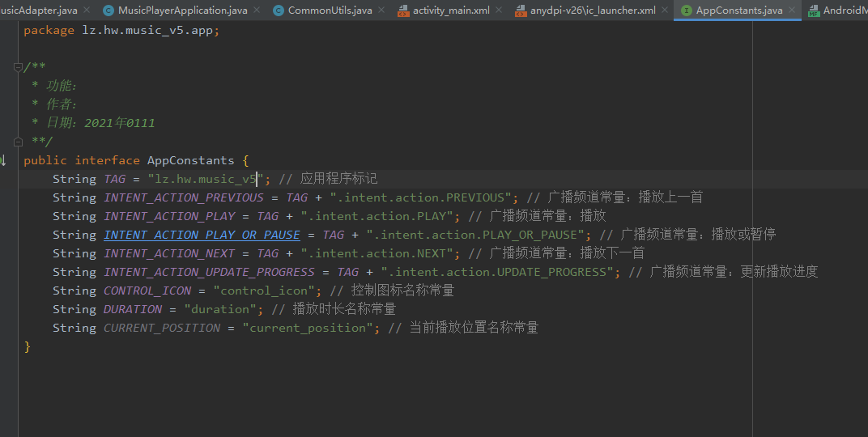Click INTENT_ACTION_UPDATE_PROGRESS constant name
Screen dimensions: 868x437
209,272
